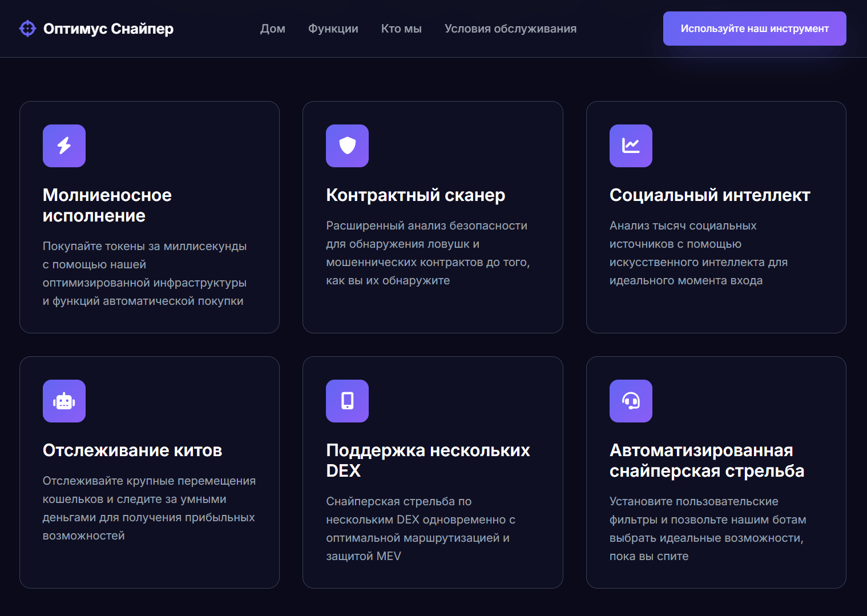867x616 pixels.
Task: Click the Контрактный сканер card title
Action: (416, 195)
